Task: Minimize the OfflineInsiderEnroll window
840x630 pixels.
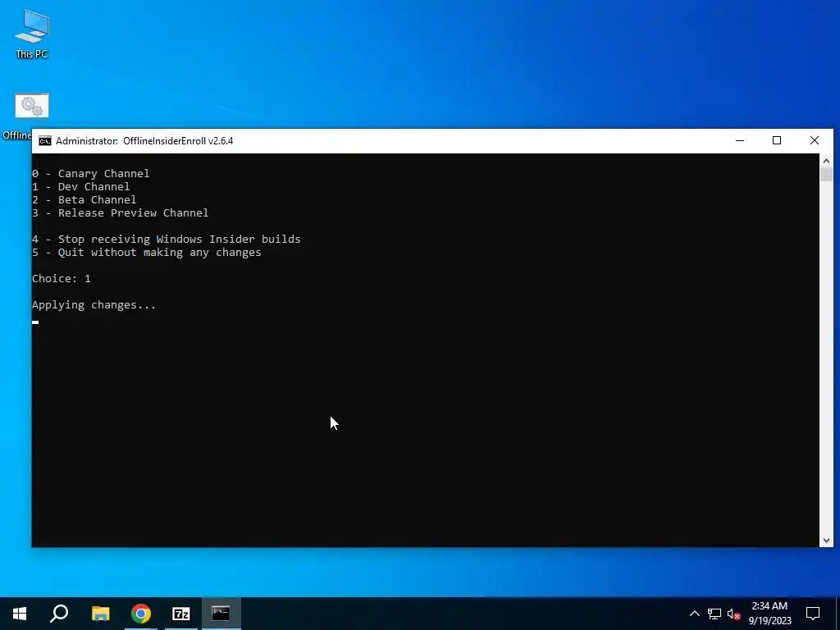Action: (740, 141)
